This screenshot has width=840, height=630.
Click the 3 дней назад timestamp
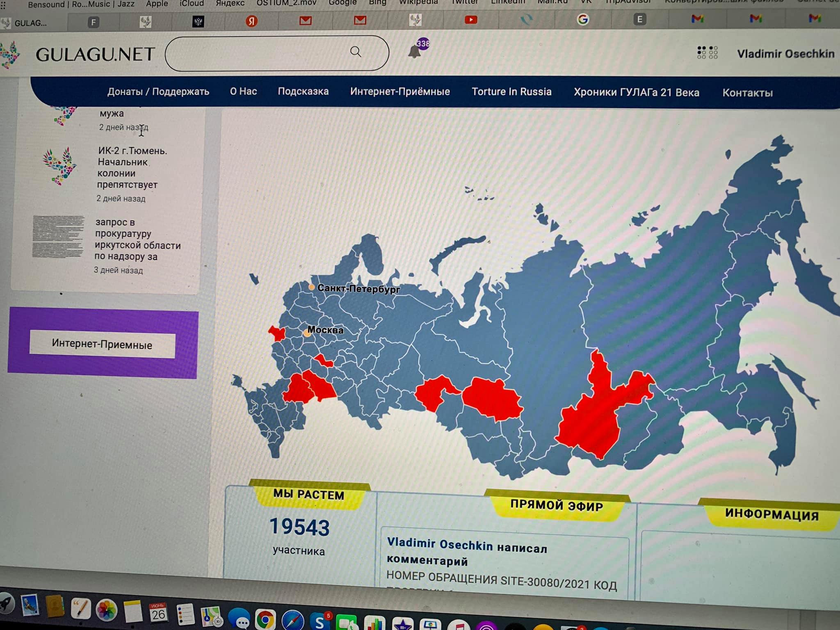118,270
